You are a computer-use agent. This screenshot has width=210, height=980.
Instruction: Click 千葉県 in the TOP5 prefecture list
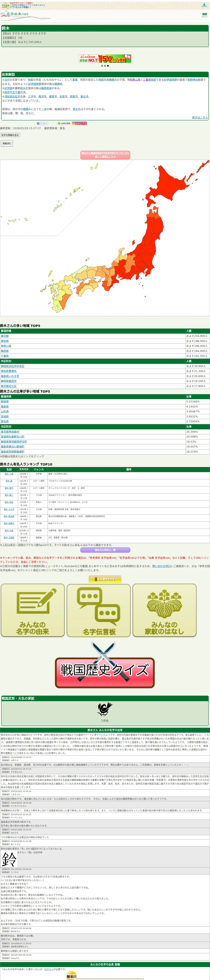click(5, 356)
